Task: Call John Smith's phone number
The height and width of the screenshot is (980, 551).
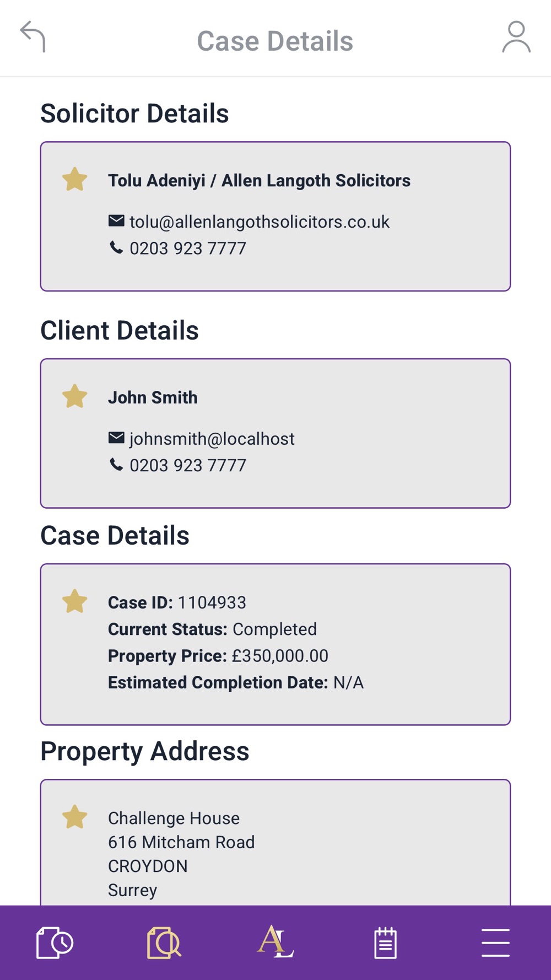Action: (x=187, y=466)
